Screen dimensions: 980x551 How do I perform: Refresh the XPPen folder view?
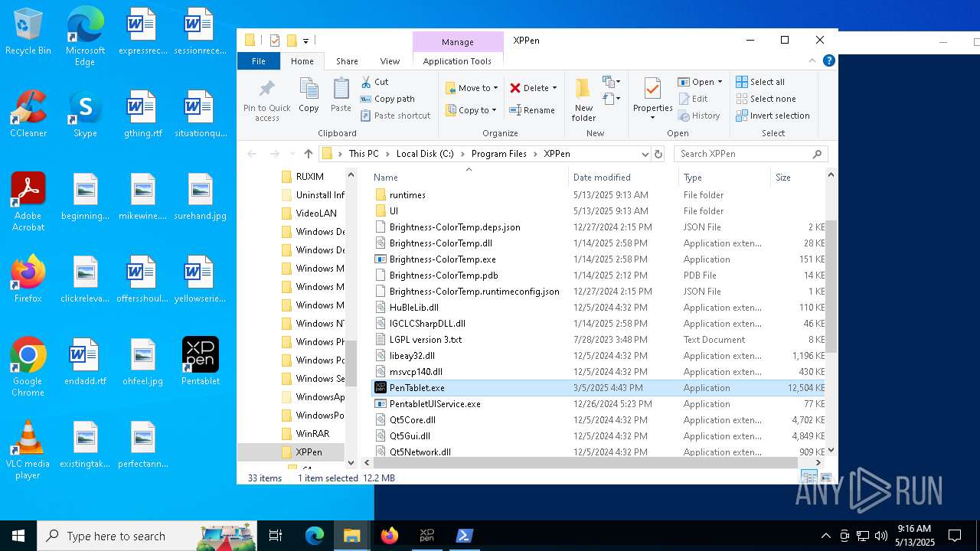[x=658, y=154]
